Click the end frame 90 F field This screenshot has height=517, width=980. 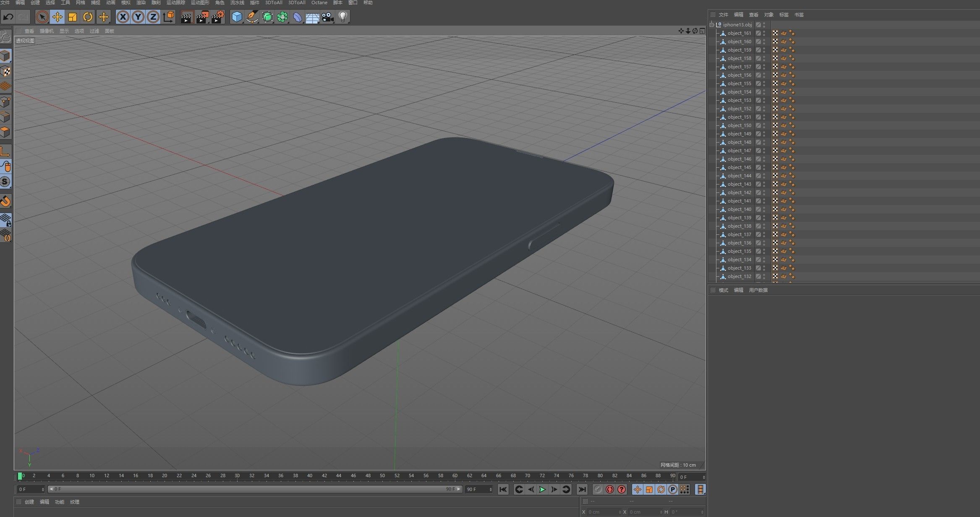click(x=478, y=489)
